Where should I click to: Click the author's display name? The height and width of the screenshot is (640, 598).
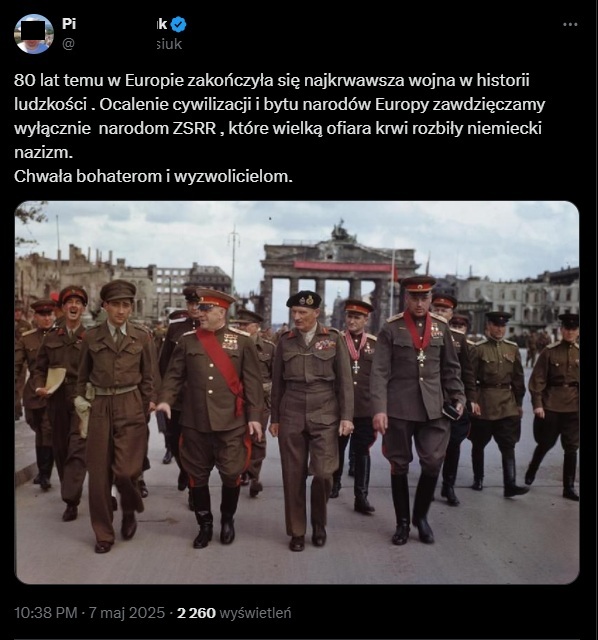[x=115, y=24]
